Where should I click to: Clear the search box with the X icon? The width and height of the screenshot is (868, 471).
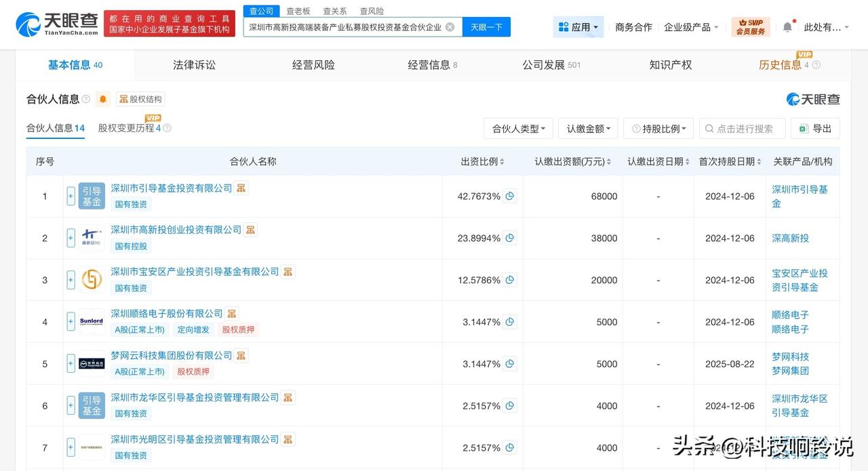click(x=450, y=27)
